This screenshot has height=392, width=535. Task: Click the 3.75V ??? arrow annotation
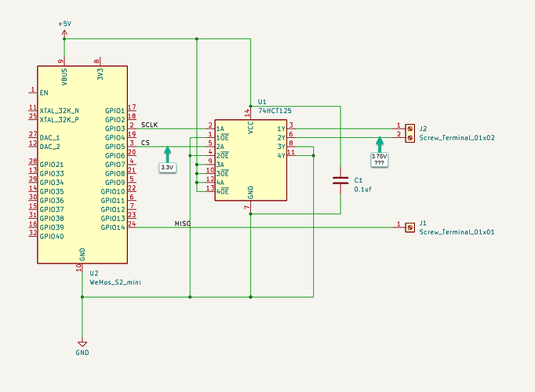pyautogui.click(x=380, y=152)
